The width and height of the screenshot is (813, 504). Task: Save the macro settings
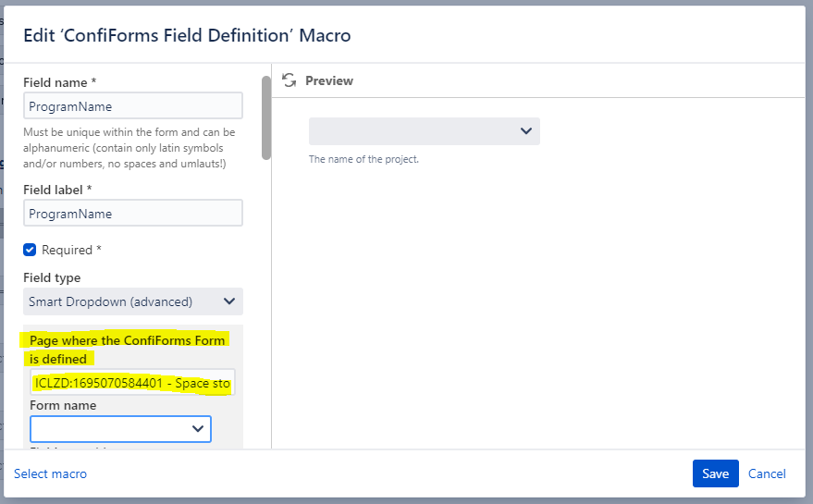click(x=716, y=473)
